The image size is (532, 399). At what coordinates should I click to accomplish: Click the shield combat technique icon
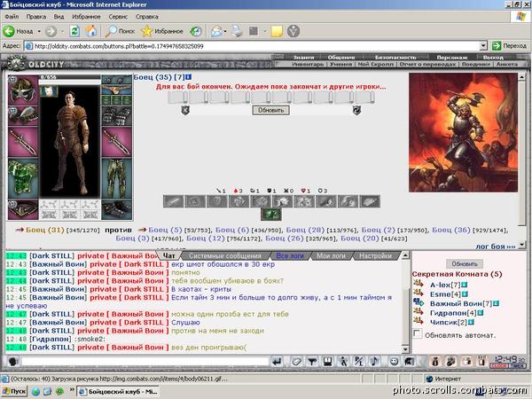click(217, 201)
